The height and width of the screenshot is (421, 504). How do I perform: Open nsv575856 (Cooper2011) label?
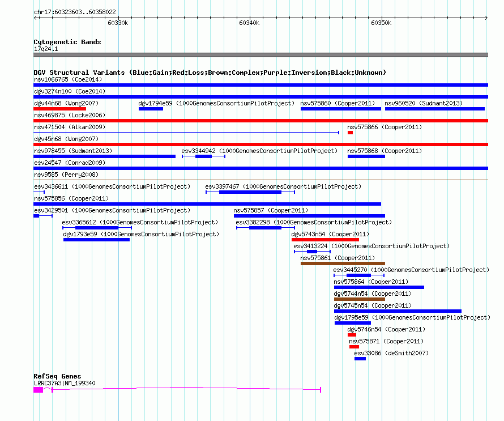point(71,198)
